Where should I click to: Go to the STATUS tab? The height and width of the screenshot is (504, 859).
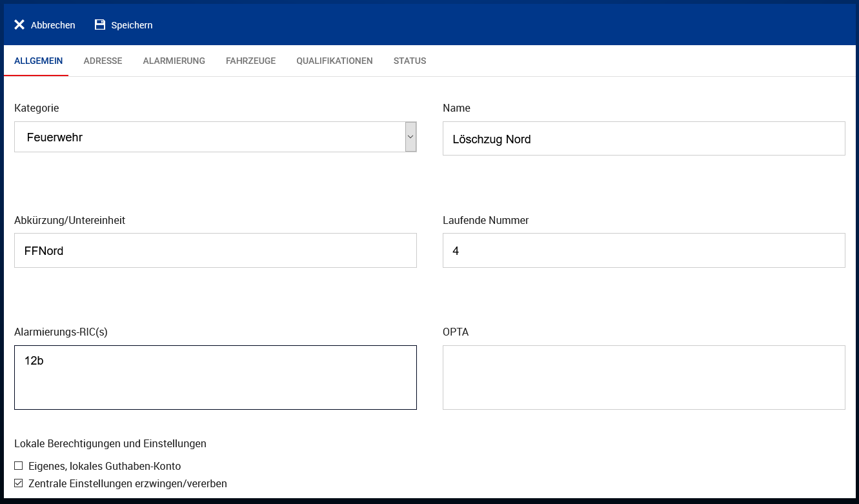click(x=410, y=61)
